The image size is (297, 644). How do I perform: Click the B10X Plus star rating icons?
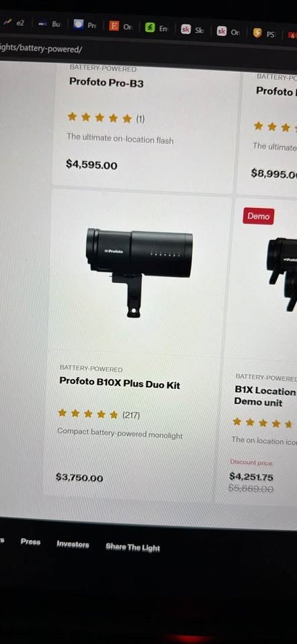(x=88, y=414)
